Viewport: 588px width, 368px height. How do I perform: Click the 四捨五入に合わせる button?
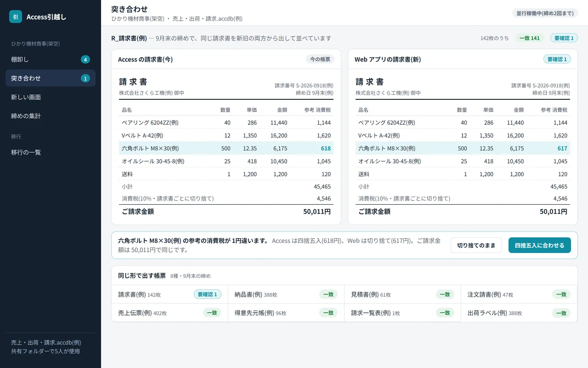(540, 245)
